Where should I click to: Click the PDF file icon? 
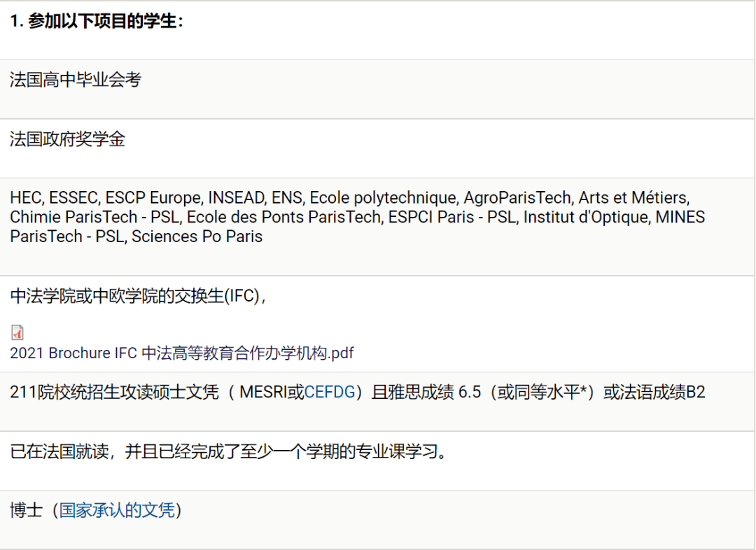17,332
